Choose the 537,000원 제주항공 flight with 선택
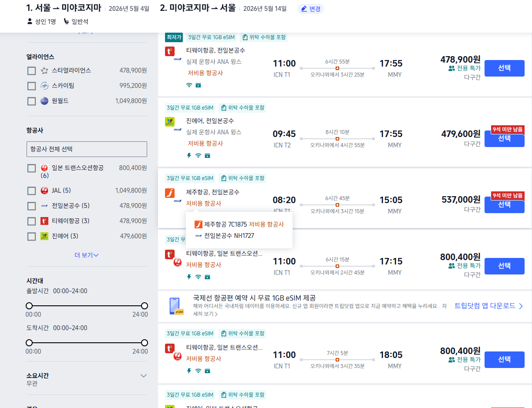Screen dimensions: 532x408 tap(504, 205)
